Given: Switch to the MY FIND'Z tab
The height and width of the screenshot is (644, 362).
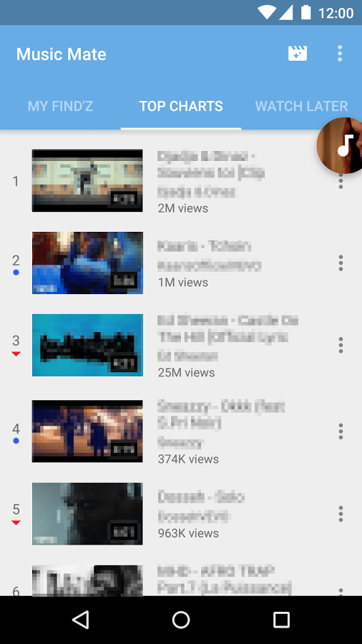Looking at the screenshot, I should click(60, 106).
